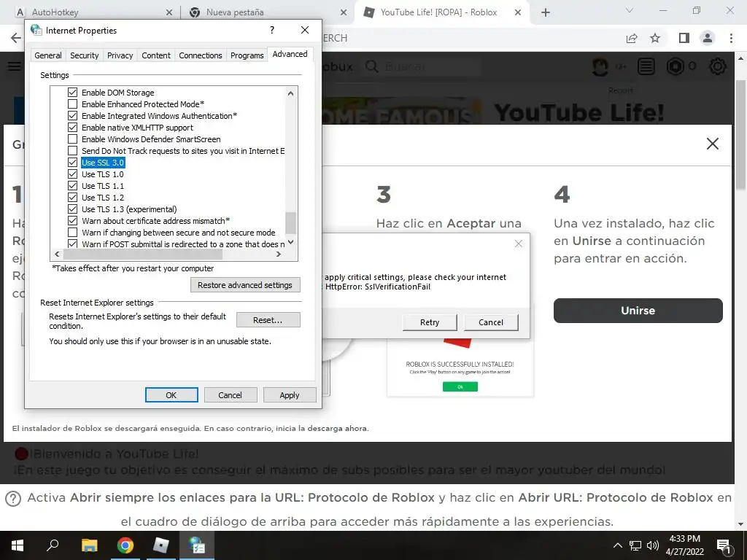Open a new tab with the plus icon
The height and width of the screenshot is (560, 747).
(x=546, y=12)
